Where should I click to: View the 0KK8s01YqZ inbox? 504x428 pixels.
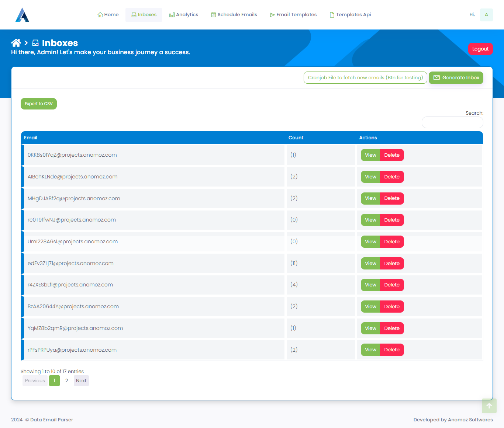(x=370, y=155)
